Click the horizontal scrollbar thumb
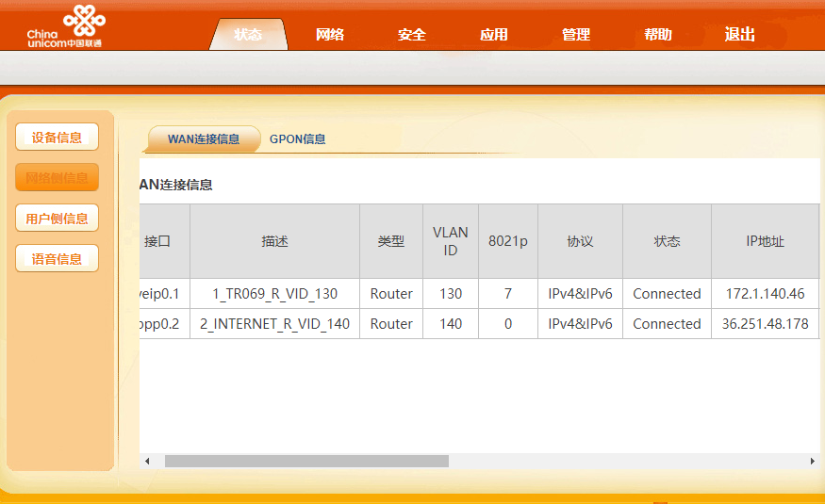This screenshot has height=504, width=825. coord(306,461)
